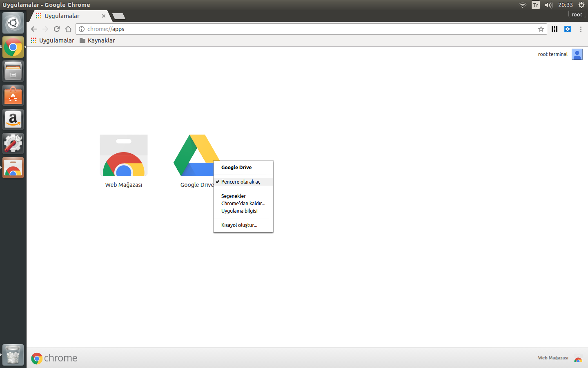The image size is (588, 368).
Task: Open the Web Mağazası app icon
Action: point(124,155)
